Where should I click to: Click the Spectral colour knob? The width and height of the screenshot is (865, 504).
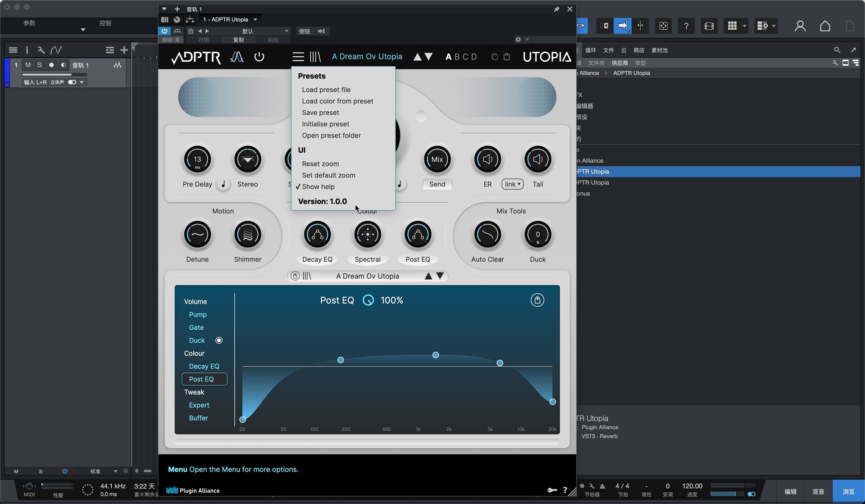pos(368,235)
